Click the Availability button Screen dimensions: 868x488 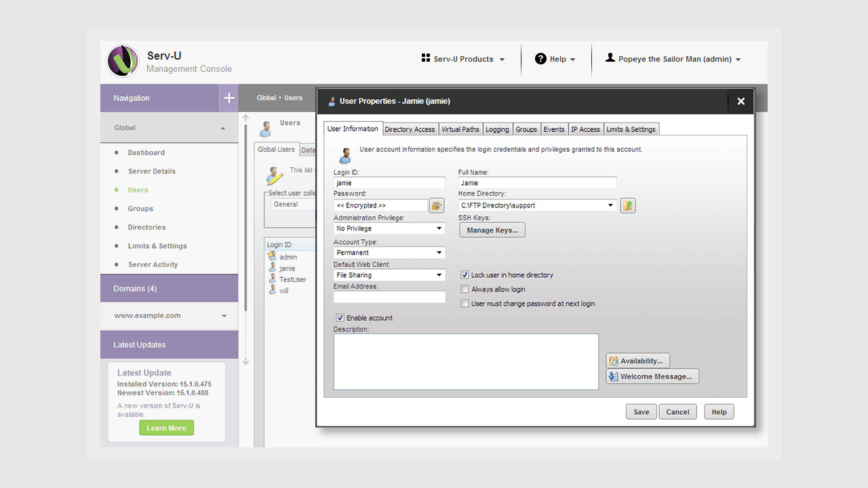638,361
